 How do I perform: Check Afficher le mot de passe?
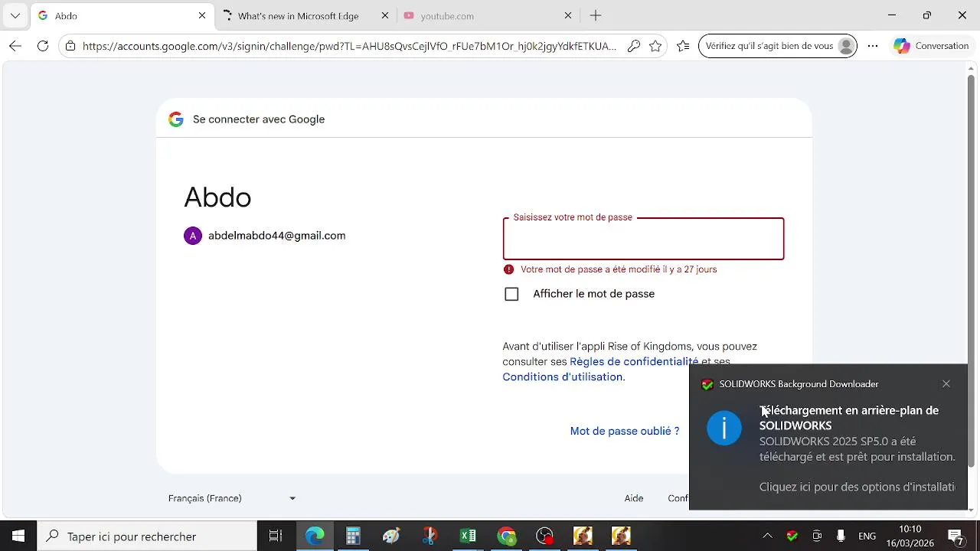click(511, 294)
